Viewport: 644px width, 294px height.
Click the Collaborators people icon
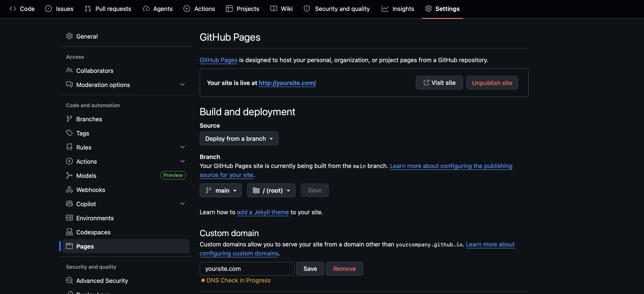point(69,70)
